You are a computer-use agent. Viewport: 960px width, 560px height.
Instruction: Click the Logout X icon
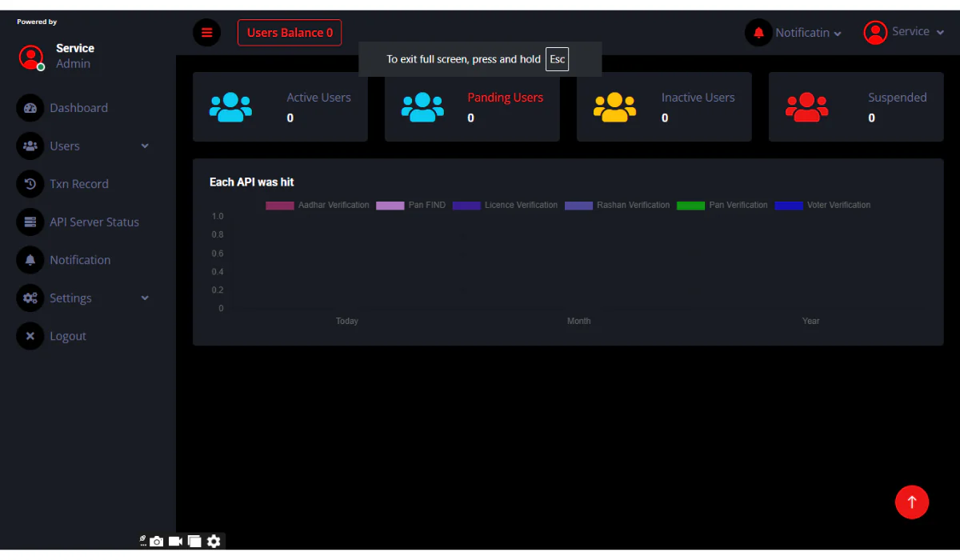(x=30, y=336)
